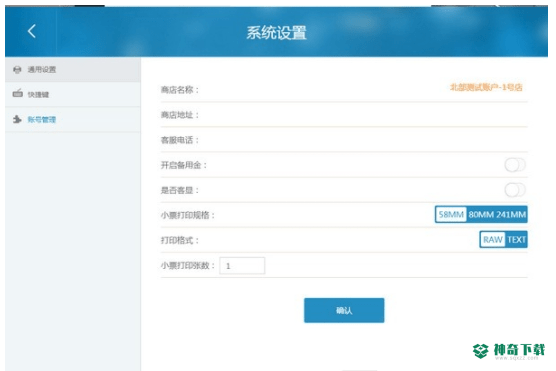The width and height of the screenshot is (556, 371).
Task: Click the 小票打印张数 input field
Action: coord(242,266)
